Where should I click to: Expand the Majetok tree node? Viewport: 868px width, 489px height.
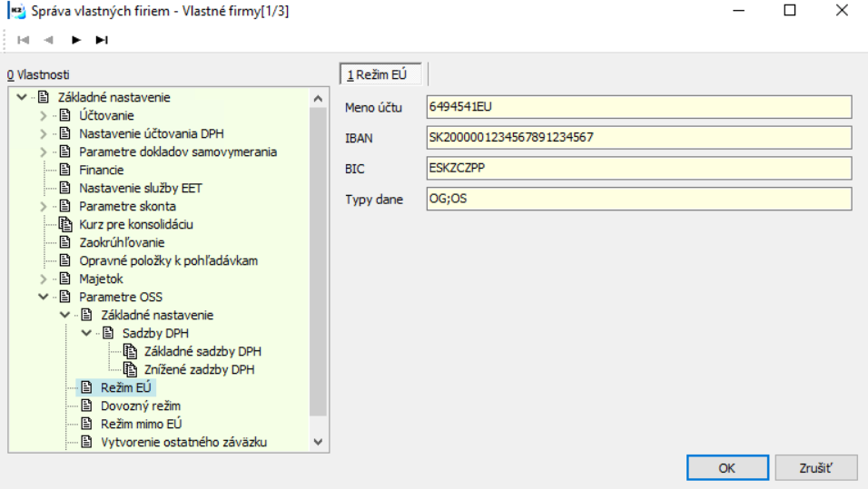[44, 279]
